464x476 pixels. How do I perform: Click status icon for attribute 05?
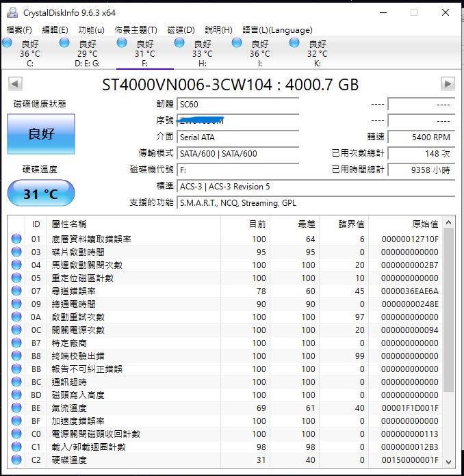coord(16,278)
